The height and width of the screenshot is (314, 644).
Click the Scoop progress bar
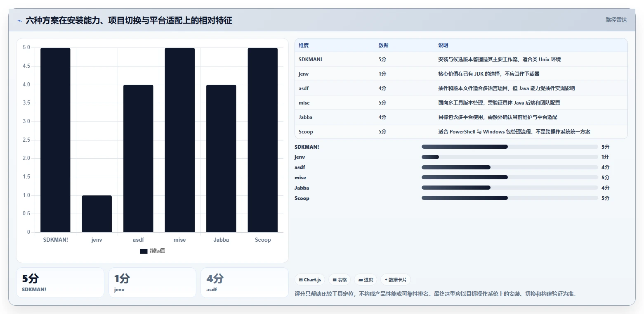point(510,198)
